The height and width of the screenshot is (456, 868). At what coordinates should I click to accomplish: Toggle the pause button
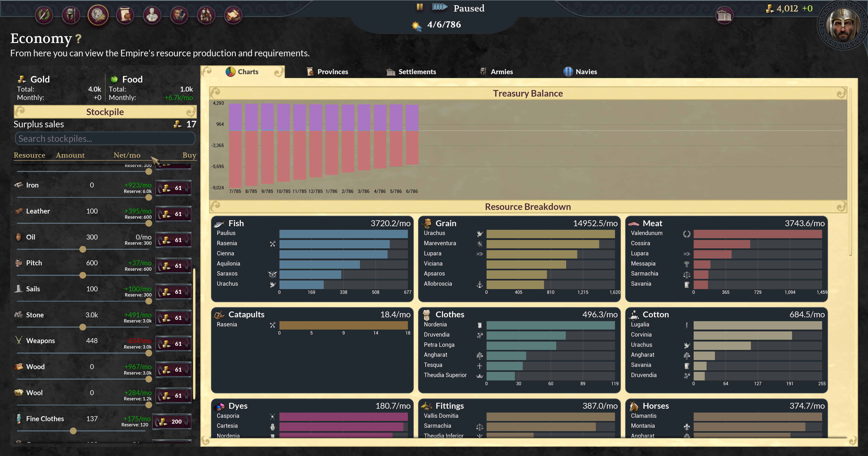point(419,7)
